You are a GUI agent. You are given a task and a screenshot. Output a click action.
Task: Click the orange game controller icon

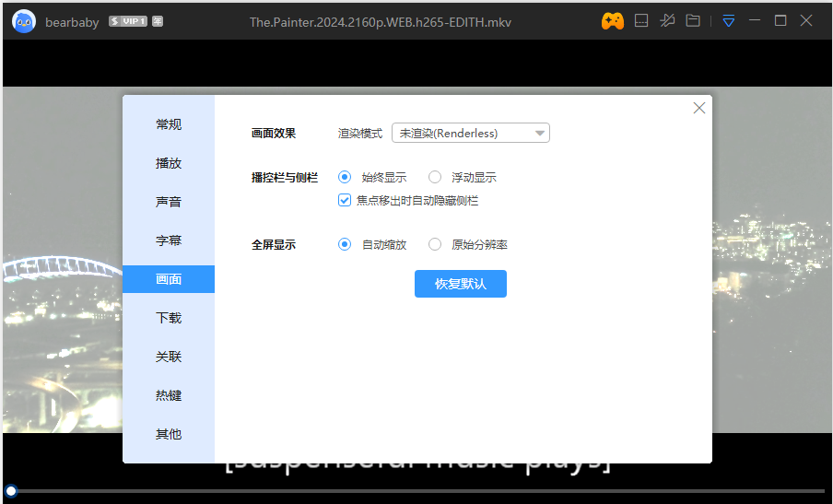[x=613, y=20]
